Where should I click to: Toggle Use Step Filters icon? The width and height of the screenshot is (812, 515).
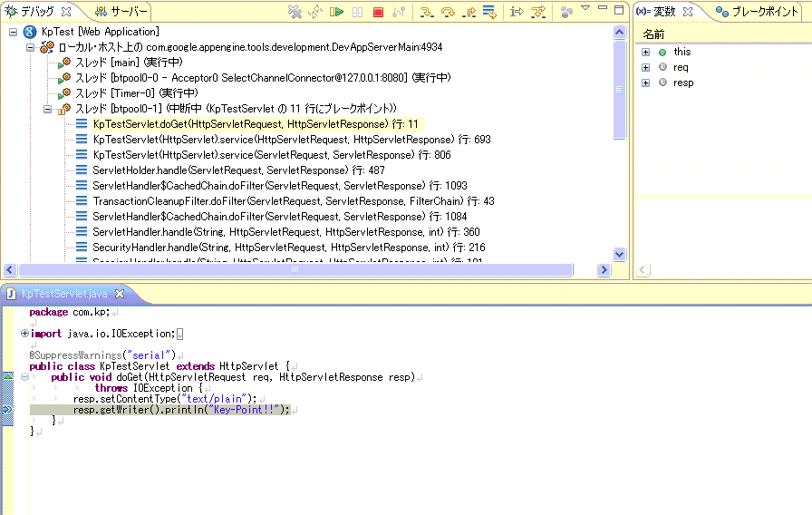click(538, 12)
